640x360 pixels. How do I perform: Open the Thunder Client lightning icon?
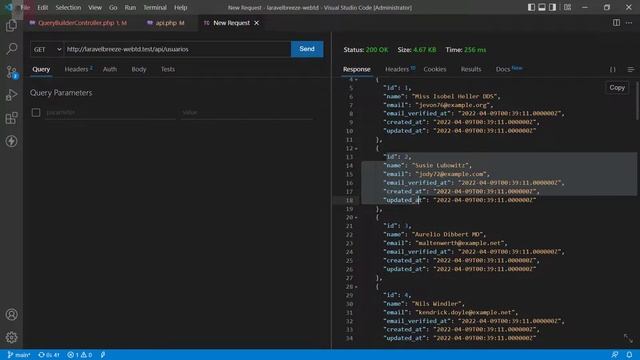[11, 141]
